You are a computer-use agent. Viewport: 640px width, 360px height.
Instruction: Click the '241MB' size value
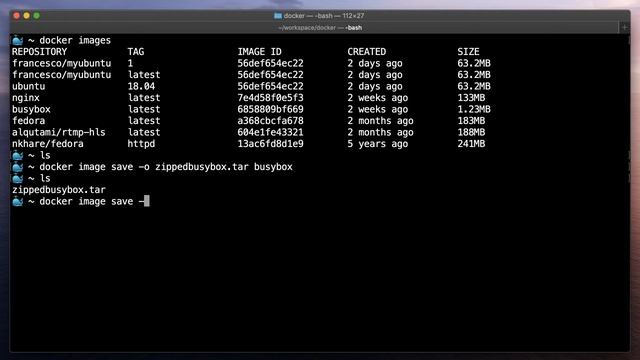click(x=471, y=144)
